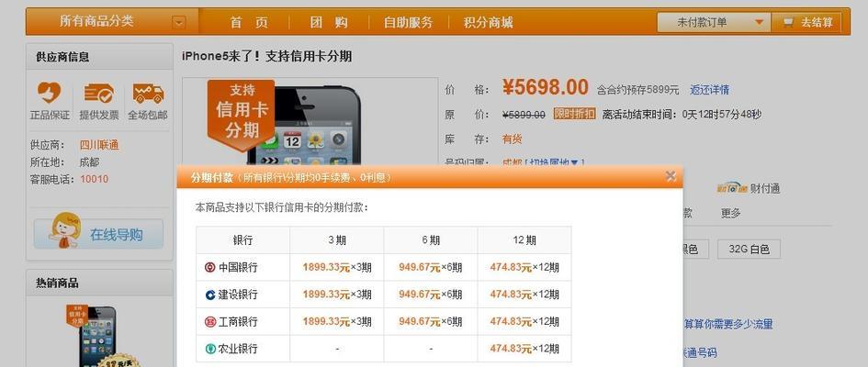The width and height of the screenshot is (868, 367).
Task: Click the 建设银行 bank logo icon
Action: click(209, 295)
